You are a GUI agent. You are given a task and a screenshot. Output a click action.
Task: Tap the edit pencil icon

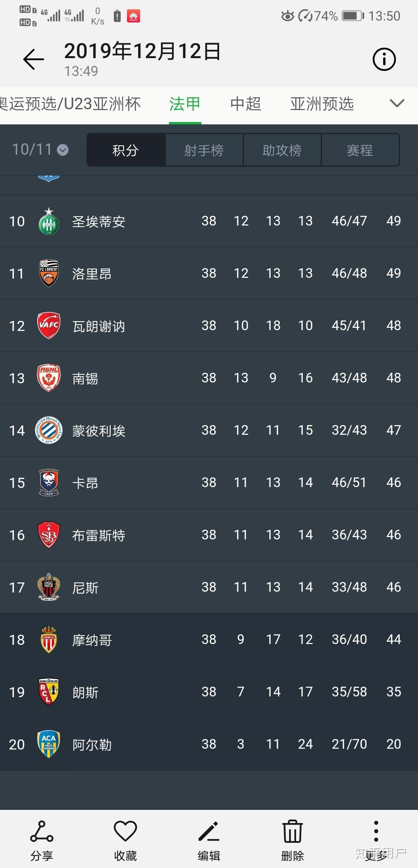(209, 831)
